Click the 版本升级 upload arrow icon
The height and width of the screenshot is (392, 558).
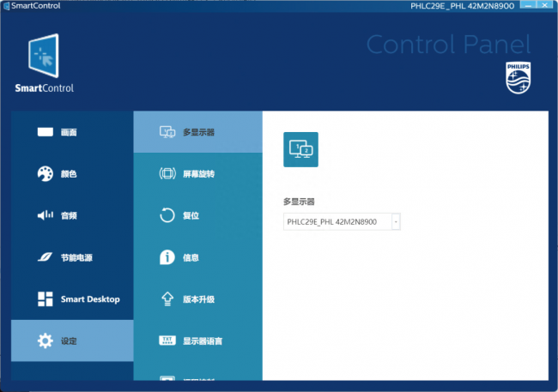tap(167, 299)
